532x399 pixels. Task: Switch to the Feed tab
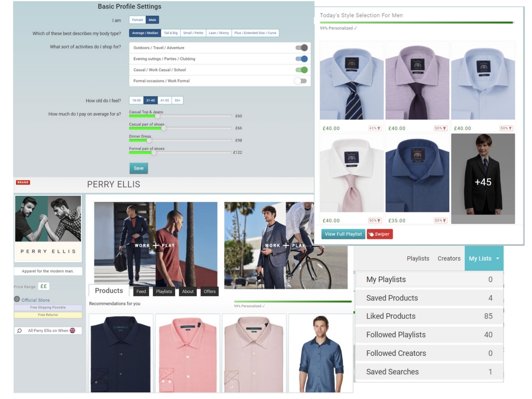(x=141, y=291)
